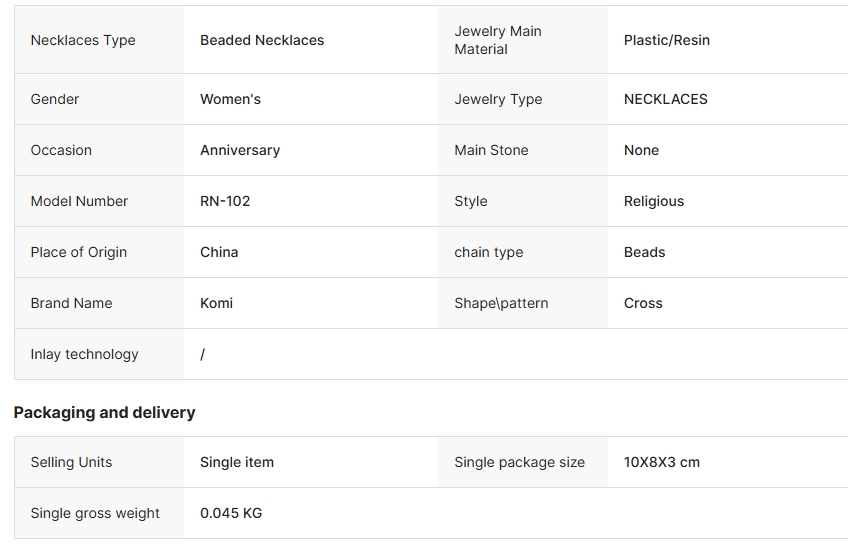Click the "Main Stone" attribute label
Screen dimensions: 848x552
point(491,150)
